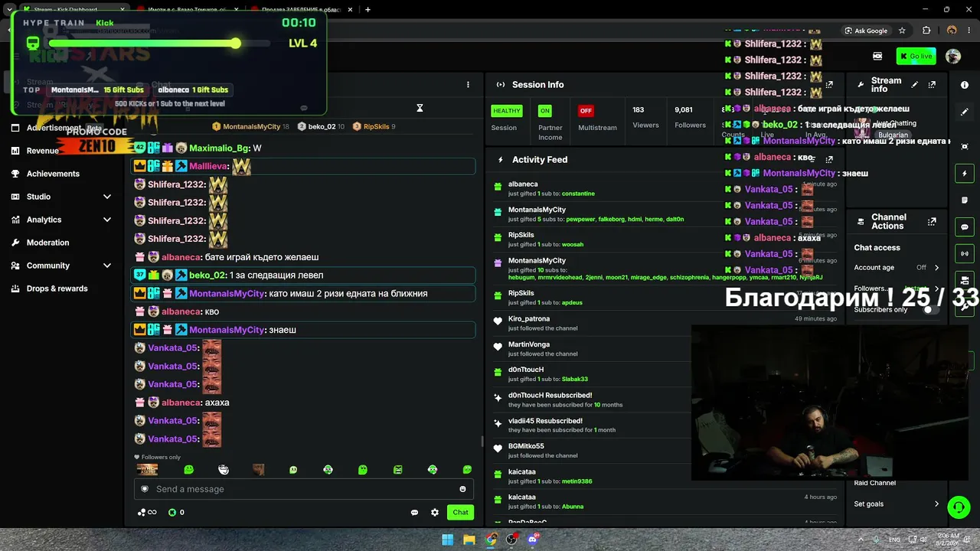Open the metin9386 user link in Activity Feed

click(x=577, y=481)
